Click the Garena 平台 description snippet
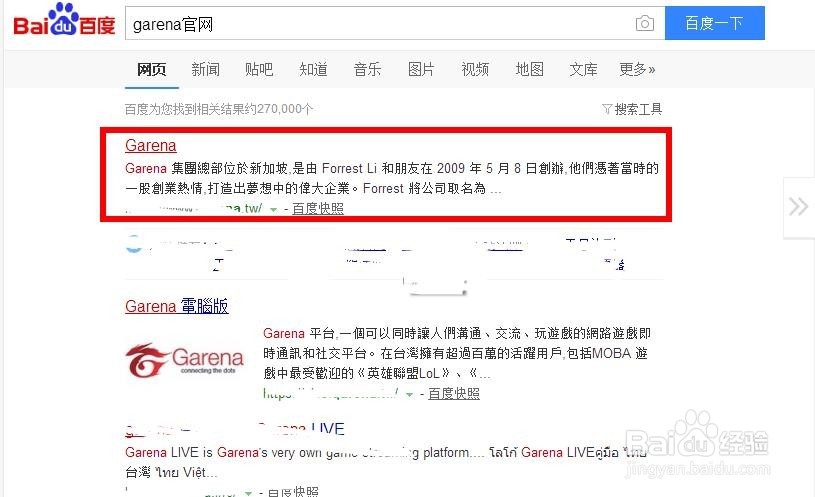This screenshot has height=497, width=815. [x=457, y=353]
